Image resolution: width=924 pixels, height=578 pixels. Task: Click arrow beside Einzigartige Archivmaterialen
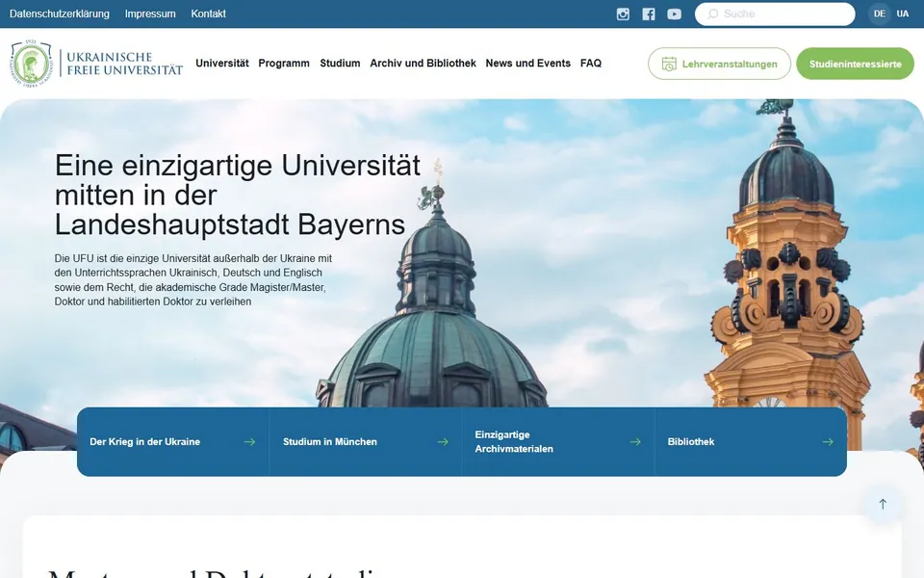[x=635, y=442]
